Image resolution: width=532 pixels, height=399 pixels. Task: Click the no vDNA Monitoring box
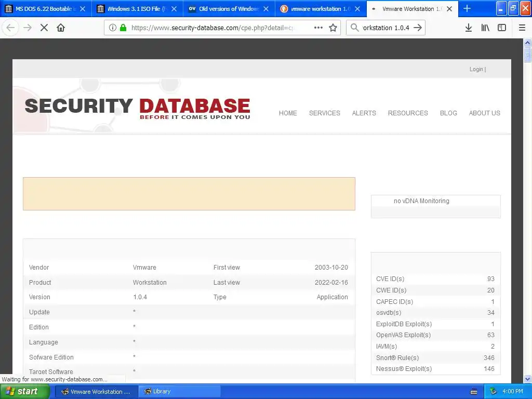pos(436,206)
